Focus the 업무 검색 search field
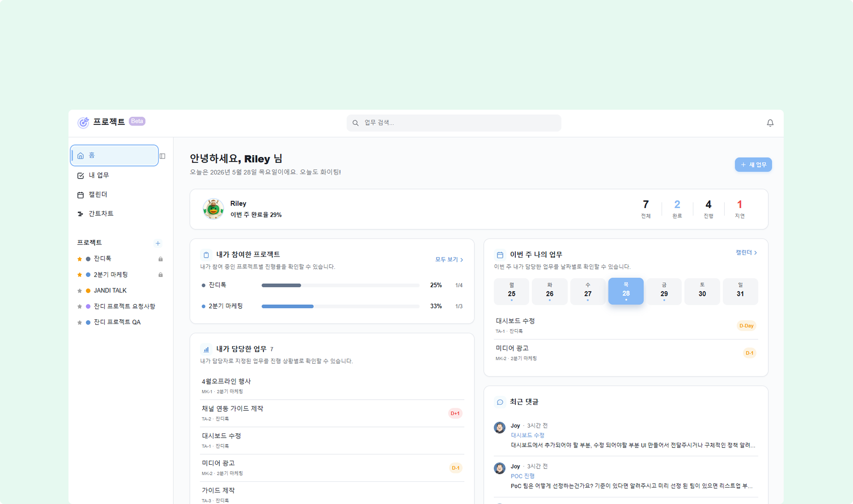This screenshot has height=504, width=853. (454, 123)
